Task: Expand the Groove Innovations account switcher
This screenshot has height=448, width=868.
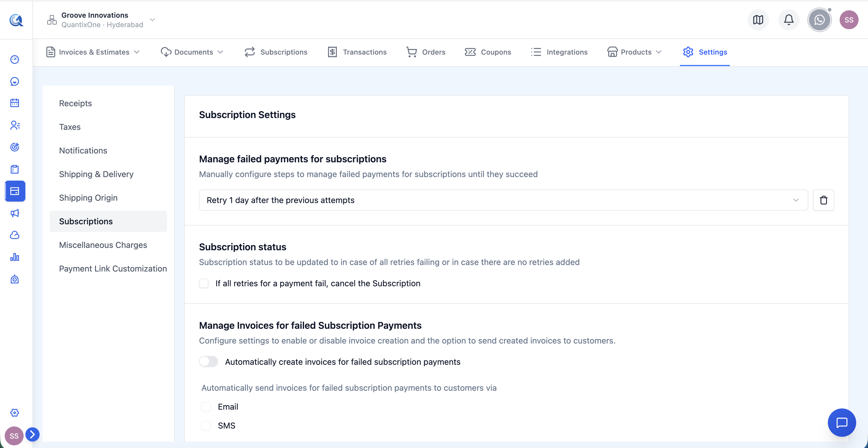Action: pyautogui.click(x=152, y=20)
